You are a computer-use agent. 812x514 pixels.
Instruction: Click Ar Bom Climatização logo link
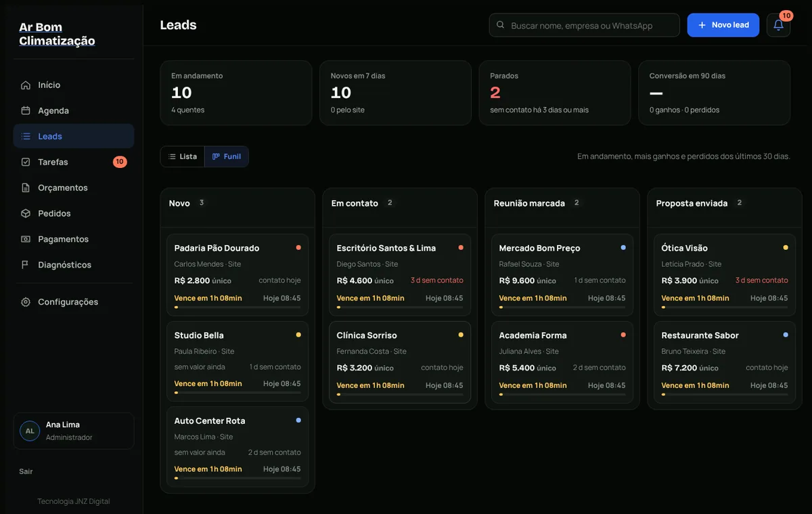tap(57, 34)
